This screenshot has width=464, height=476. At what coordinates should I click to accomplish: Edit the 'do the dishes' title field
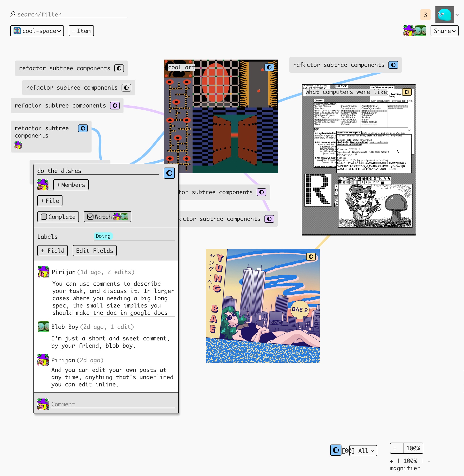98,171
